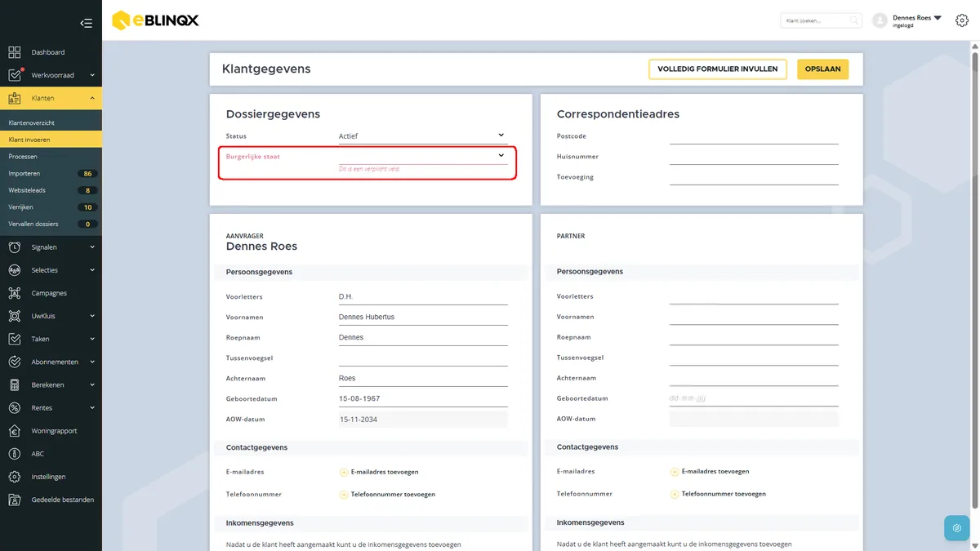This screenshot has height=551, width=980.
Task: Open the Dashboard grid icon
Action: coord(15,52)
